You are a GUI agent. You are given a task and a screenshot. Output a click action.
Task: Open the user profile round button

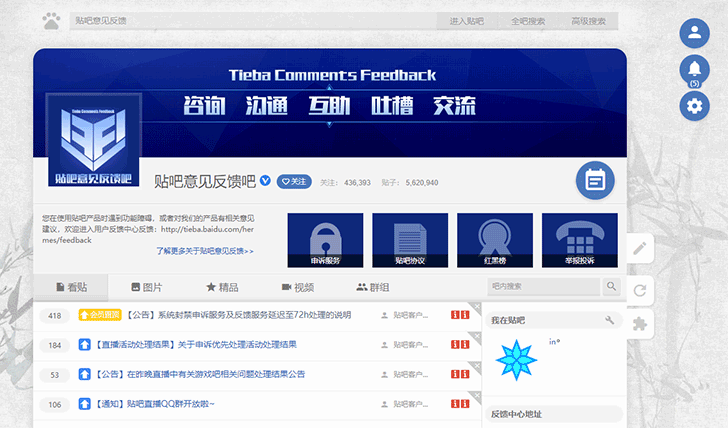click(694, 33)
